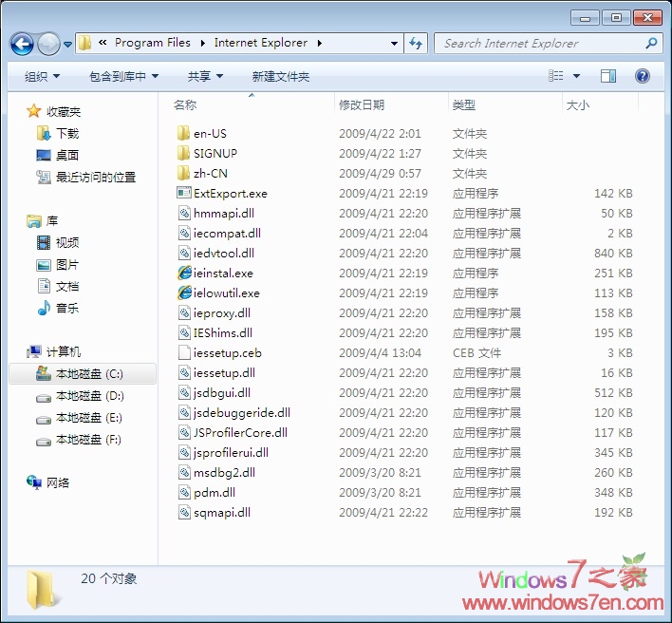This screenshot has width=672, height=623.
Task: Select 网络 in the navigation pane
Action: [x=58, y=482]
